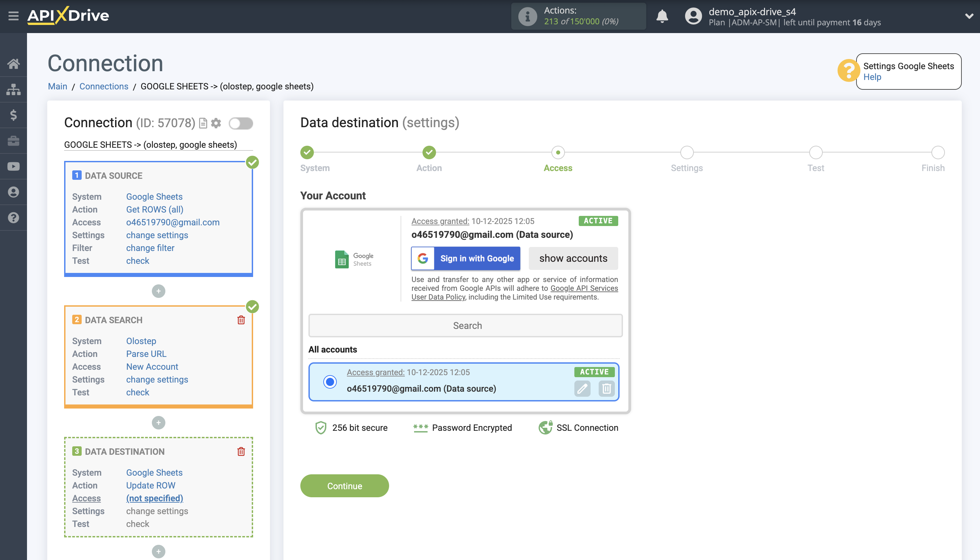
Task: Click the change filter link in Data Source
Action: [150, 248]
